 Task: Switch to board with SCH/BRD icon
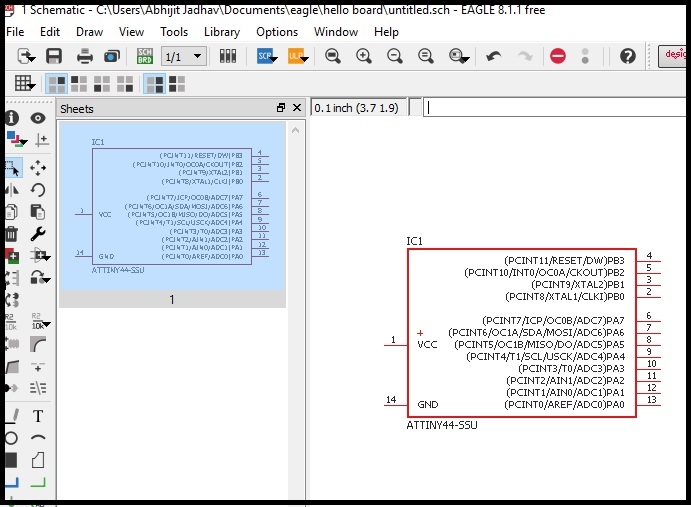pos(145,56)
